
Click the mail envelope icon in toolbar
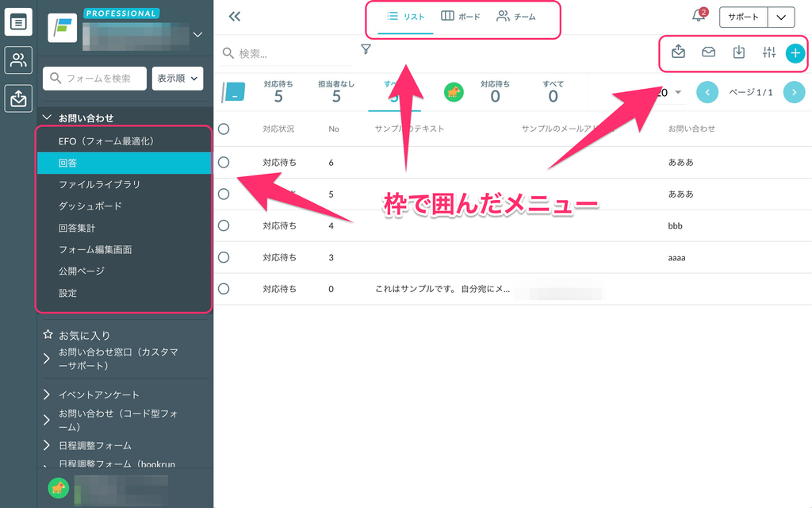pyautogui.click(x=708, y=52)
